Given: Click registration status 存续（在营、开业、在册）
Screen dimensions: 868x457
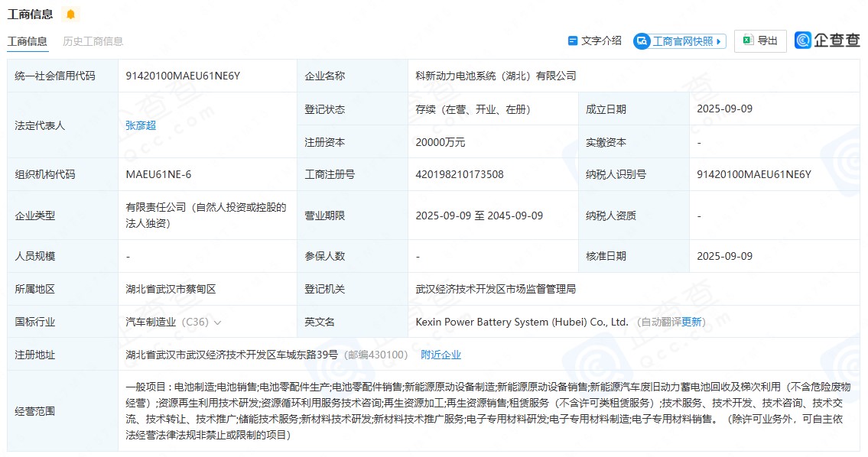Looking at the screenshot, I should coord(473,109).
